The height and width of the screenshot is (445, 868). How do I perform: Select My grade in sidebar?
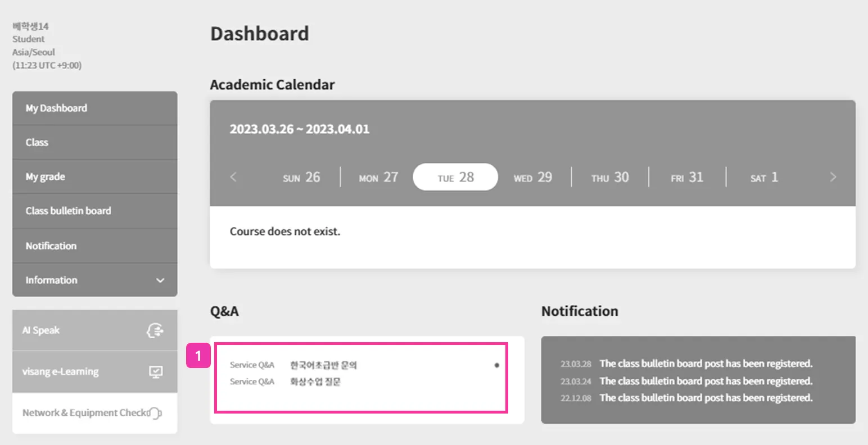point(46,177)
